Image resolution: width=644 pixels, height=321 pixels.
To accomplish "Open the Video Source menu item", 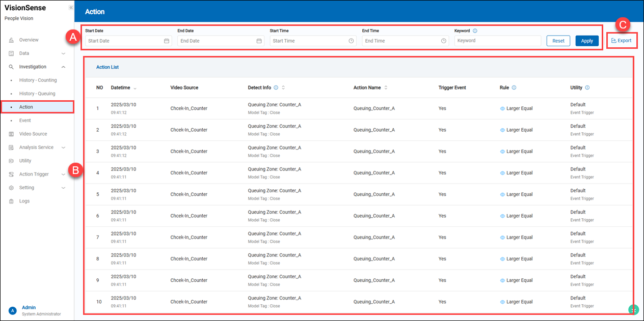I will (x=33, y=134).
